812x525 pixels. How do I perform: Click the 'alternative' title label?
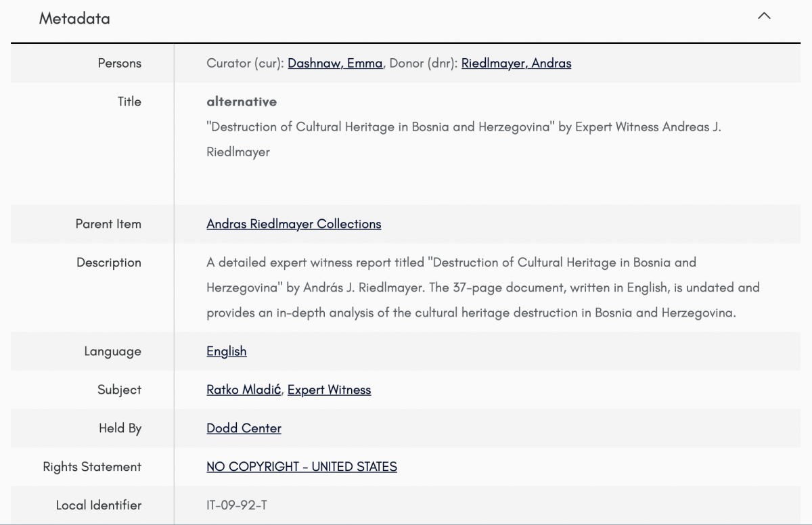click(x=242, y=101)
